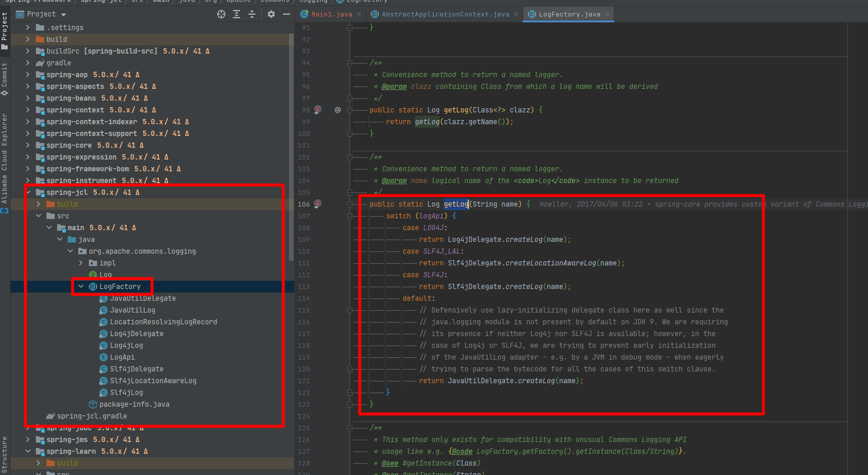The height and width of the screenshot is (475, 868).
Task: Expand the impl package
Action: (x=81, y=263)
